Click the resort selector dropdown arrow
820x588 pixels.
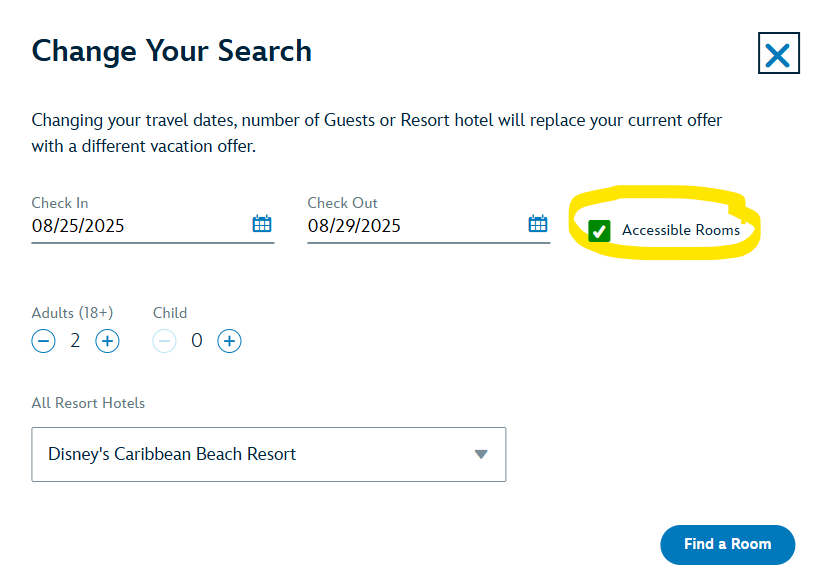481,454
